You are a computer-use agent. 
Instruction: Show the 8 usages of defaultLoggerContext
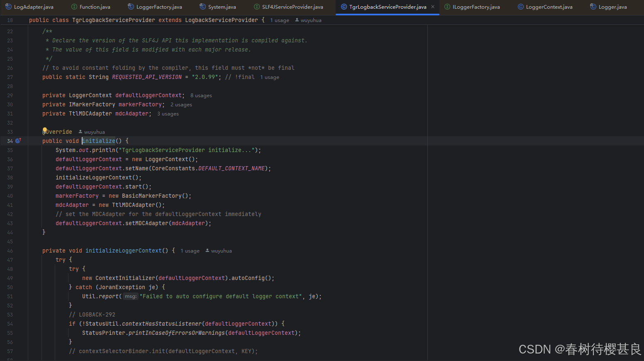(201, 96)
